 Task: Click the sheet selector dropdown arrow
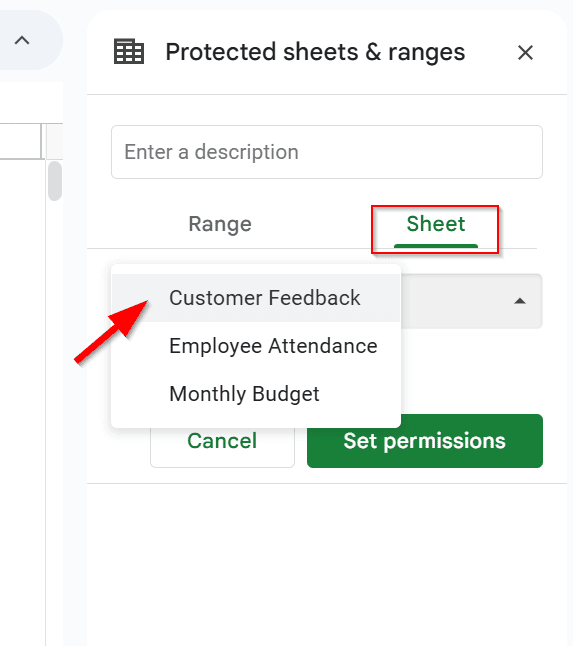[x=520, y=301]
